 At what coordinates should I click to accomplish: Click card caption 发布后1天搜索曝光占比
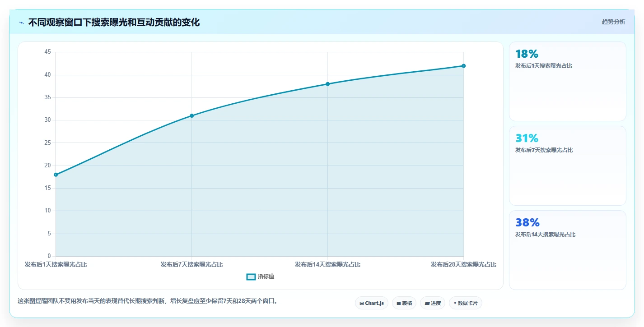coord(544,66)
